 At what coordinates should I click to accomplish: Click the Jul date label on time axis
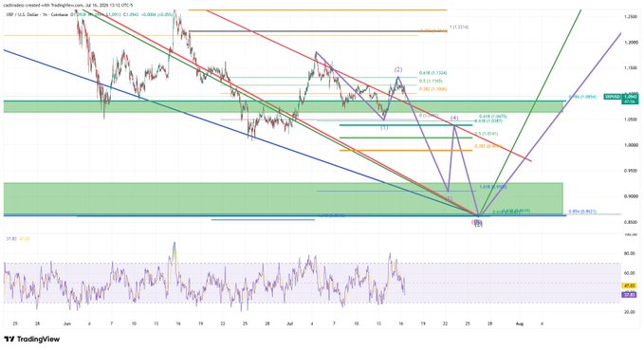tap(289, 323)
